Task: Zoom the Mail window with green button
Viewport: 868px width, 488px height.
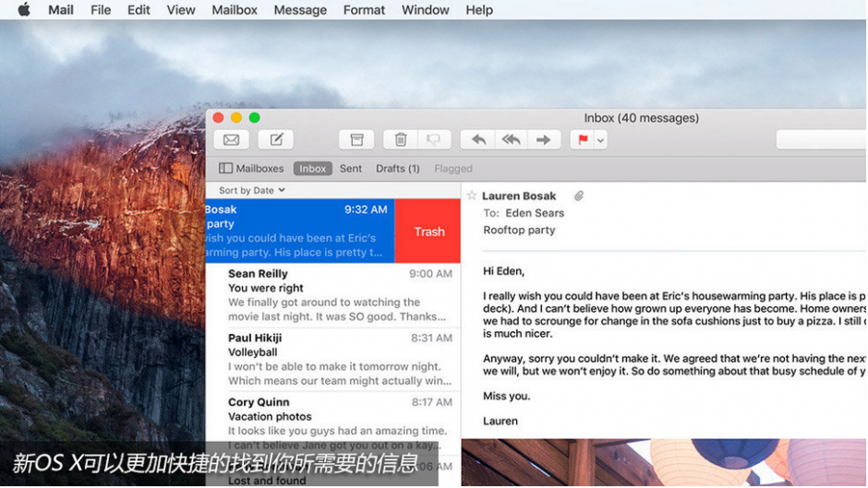Action: click(254, 118)
